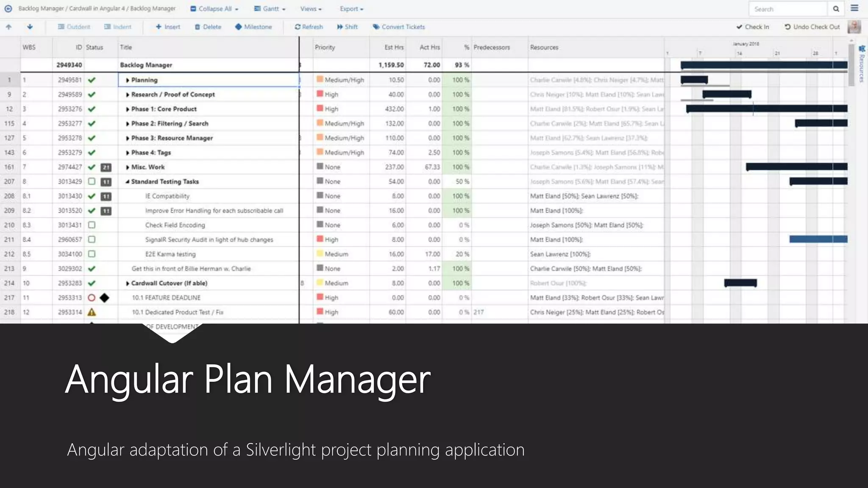
Task: Outdent the selected task
Action: 74,27
